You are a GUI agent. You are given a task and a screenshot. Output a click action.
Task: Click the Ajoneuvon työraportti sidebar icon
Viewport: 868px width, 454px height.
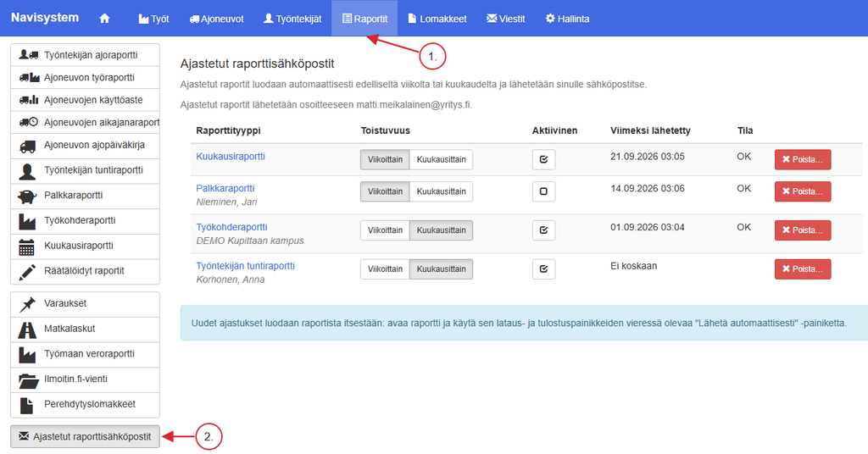[29, 77]
